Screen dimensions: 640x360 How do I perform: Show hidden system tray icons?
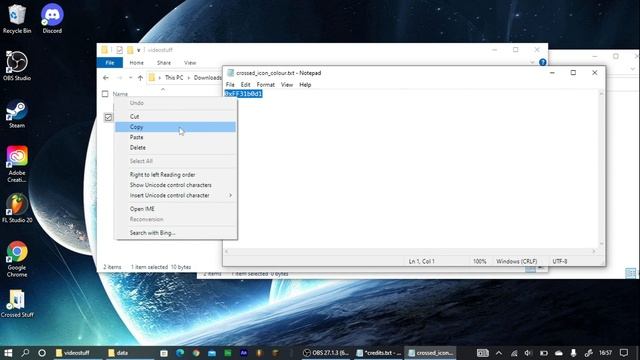499,353
